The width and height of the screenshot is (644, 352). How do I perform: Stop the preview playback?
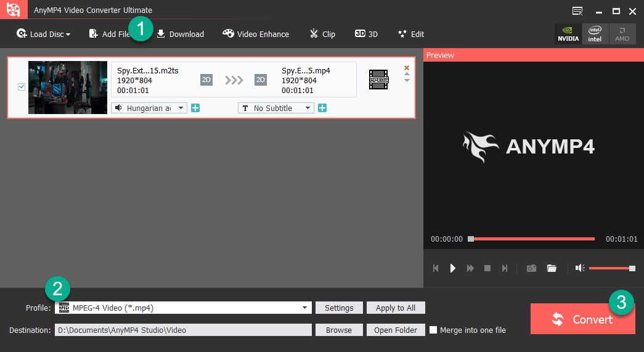click(487, 268)
